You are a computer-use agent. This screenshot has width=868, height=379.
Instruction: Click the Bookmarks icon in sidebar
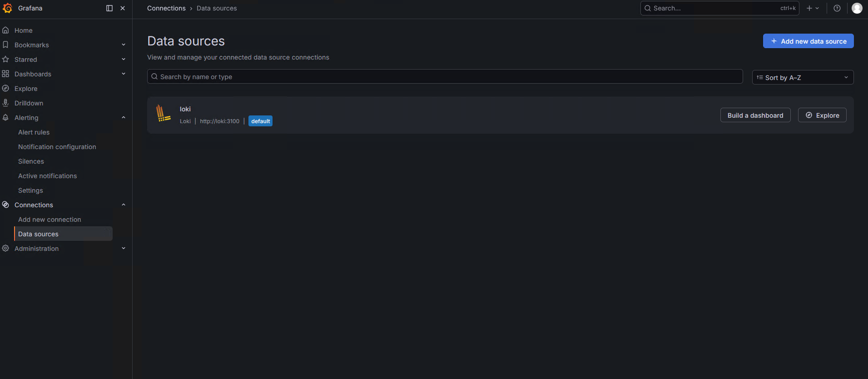[x=5, y=45]
